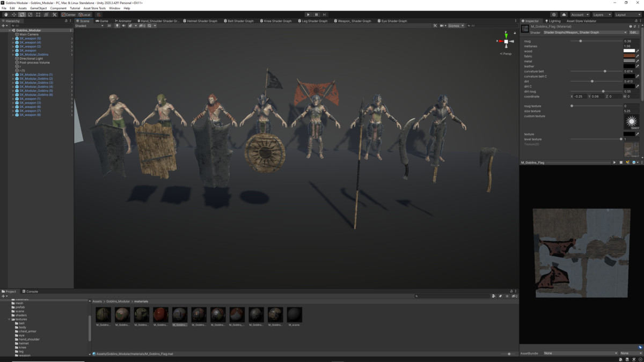Change the preview mesh shape icon
644x362 pixels.
pyautogui.click(x=621, y=162)
